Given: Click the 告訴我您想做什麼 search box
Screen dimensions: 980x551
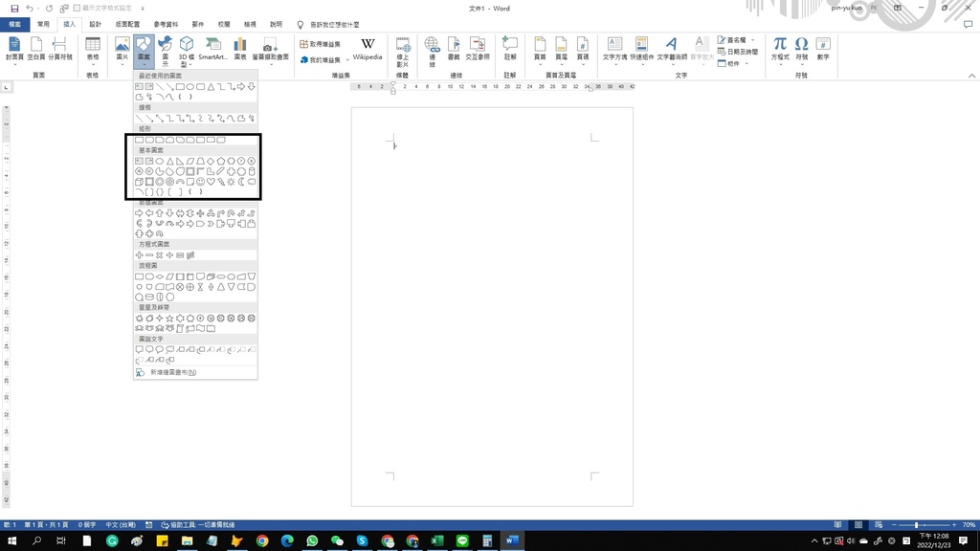Looking at the screenshot, I should pos(334,24).
